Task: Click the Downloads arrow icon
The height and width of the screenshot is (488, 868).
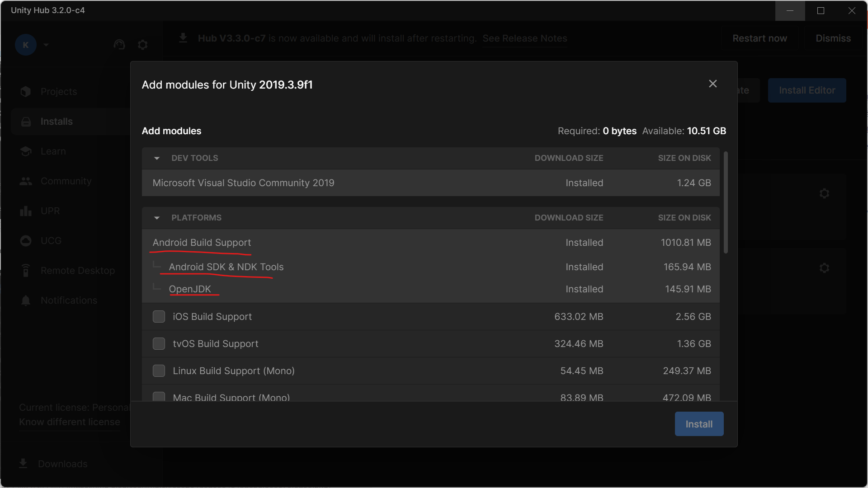Action: (23, 464)
